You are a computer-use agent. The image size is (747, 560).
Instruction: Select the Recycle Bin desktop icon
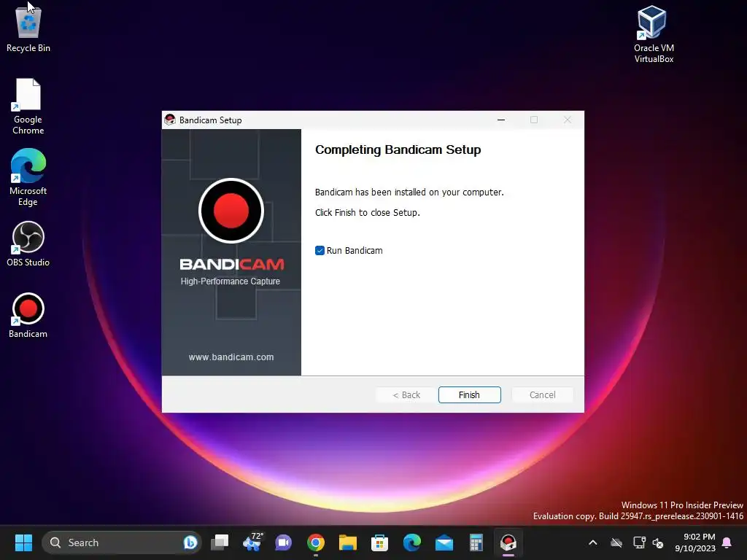click(x=28, y=28)
